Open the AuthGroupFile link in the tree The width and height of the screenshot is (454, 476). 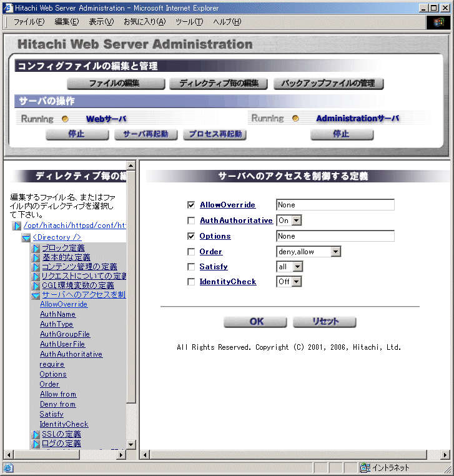(x=65, y=334)
